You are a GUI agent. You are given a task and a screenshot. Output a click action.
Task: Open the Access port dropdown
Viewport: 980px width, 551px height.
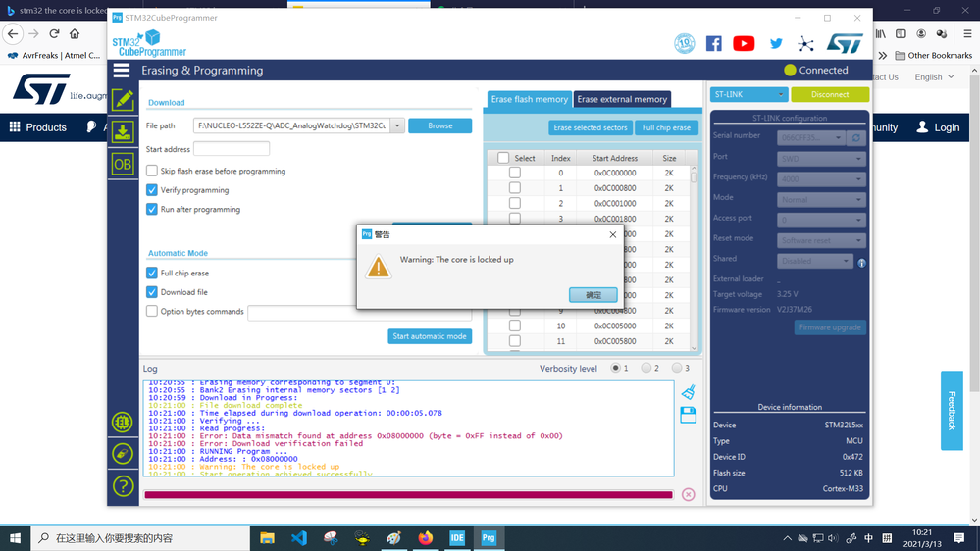[x=821, y=220]
